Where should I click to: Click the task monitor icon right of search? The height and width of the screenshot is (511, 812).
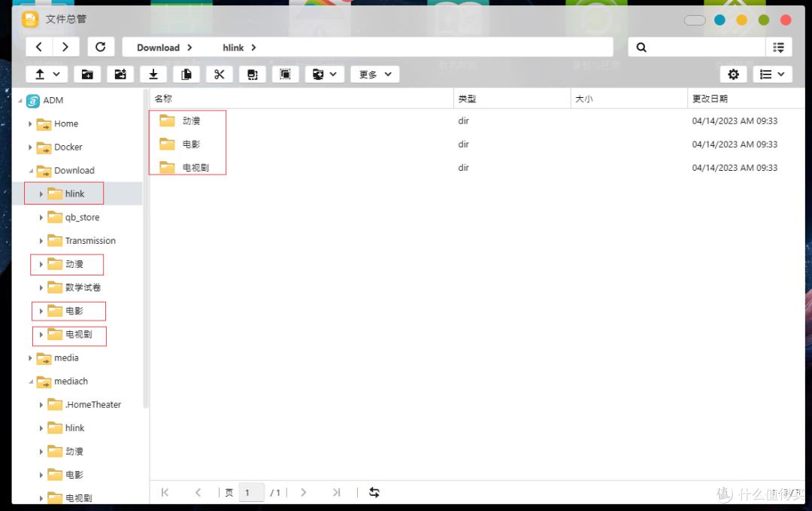point(779,46)
